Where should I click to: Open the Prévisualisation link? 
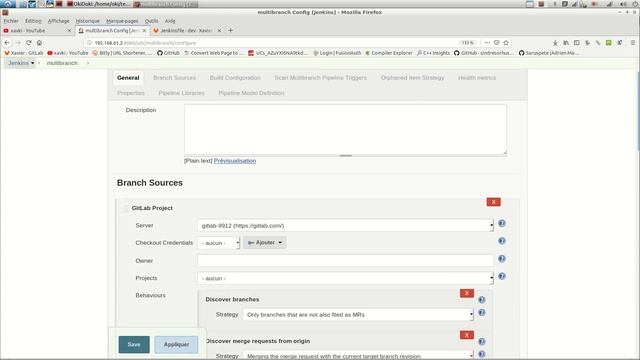[235, 161]
